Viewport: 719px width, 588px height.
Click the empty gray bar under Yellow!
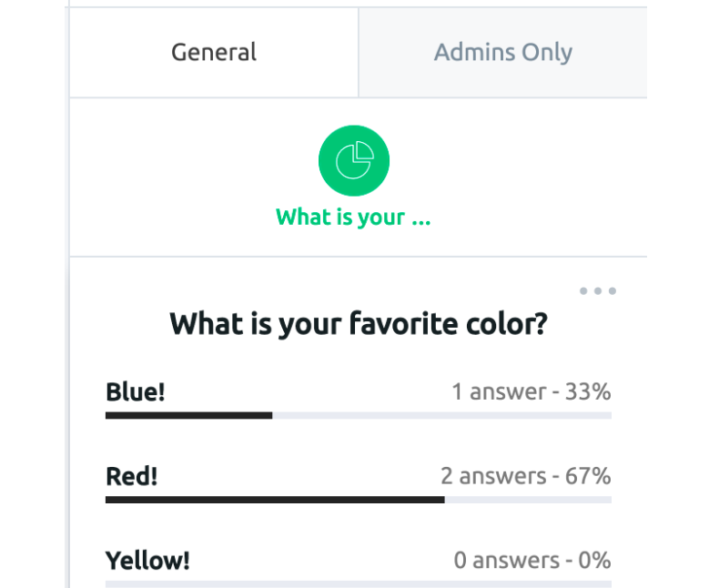coord(359,584)
